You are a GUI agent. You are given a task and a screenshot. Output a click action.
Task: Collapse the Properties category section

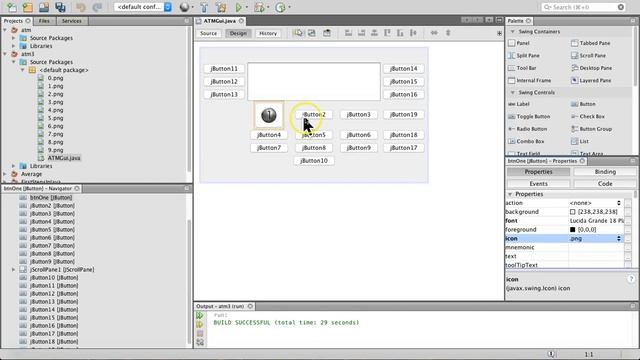click(510, 194)
